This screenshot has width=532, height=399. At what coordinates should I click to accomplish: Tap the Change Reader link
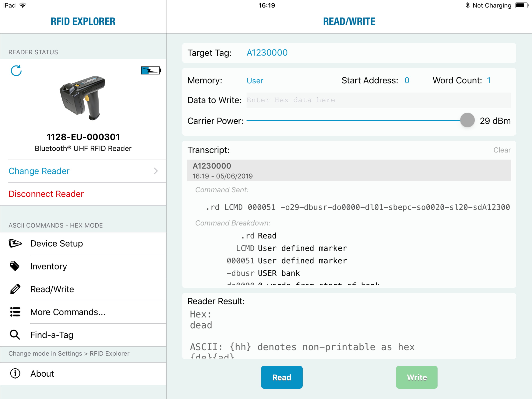pos(39,171)
